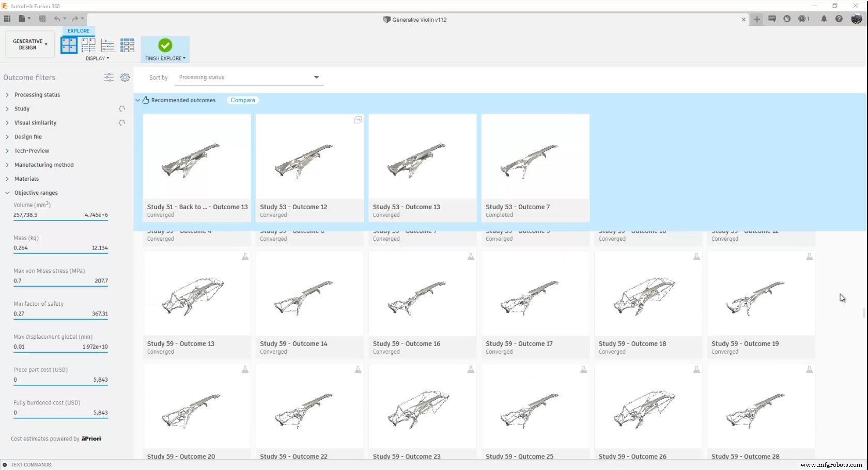868x470 pixels.
Task: Switch to the Explore tab
Action: click(78, 31)
